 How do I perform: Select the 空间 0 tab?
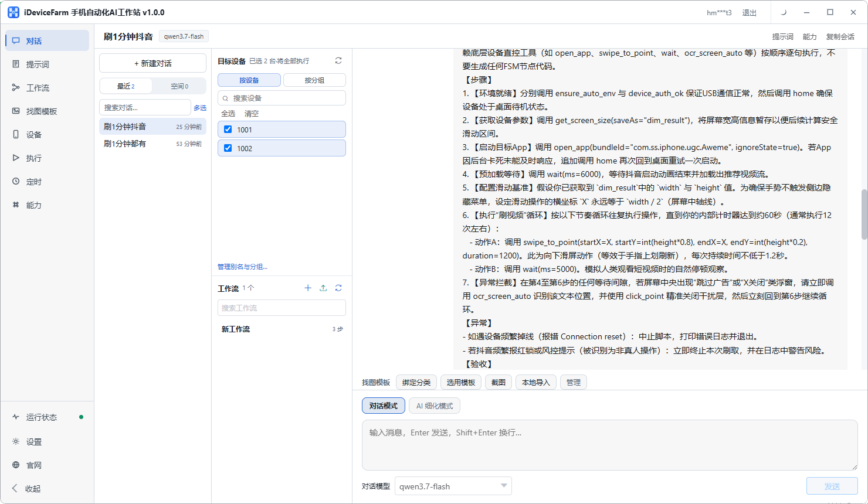pos(179,86)
